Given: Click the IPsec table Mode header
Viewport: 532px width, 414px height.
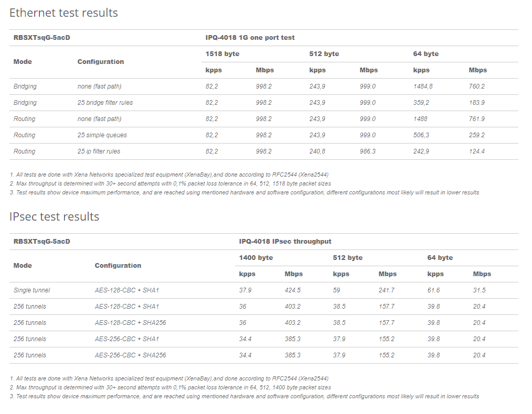Looking at the screenshot, I should tap(23, 266).
